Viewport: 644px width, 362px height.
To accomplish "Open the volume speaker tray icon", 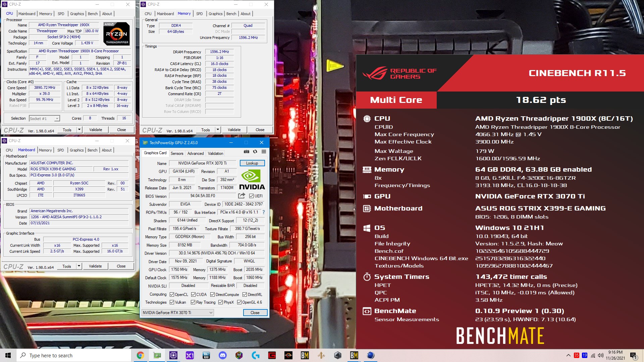I will tap(601, 355).
